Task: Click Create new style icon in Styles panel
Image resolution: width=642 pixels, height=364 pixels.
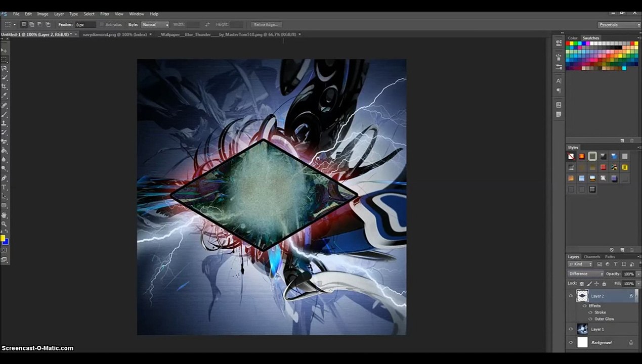Action: pyautogui.click(x=622, y=250)
